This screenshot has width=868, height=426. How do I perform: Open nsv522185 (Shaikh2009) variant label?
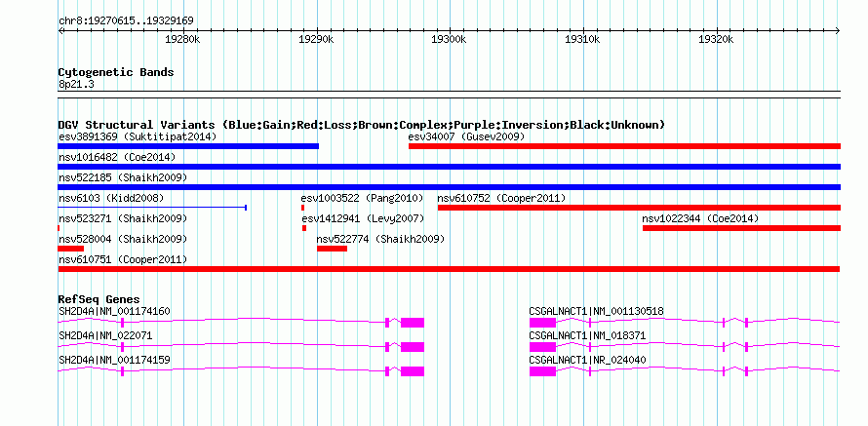123,177
